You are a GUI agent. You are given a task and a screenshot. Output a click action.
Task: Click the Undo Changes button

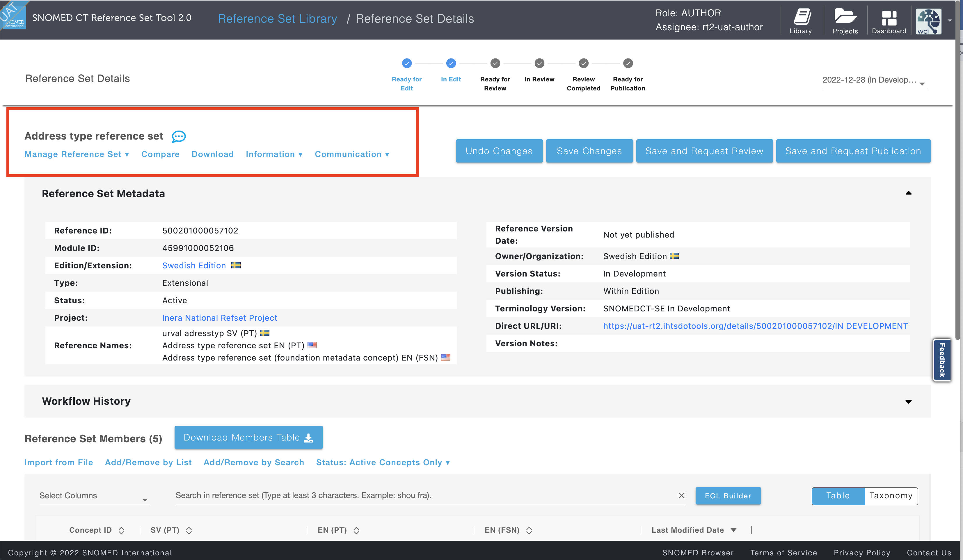tap(499, 151)
